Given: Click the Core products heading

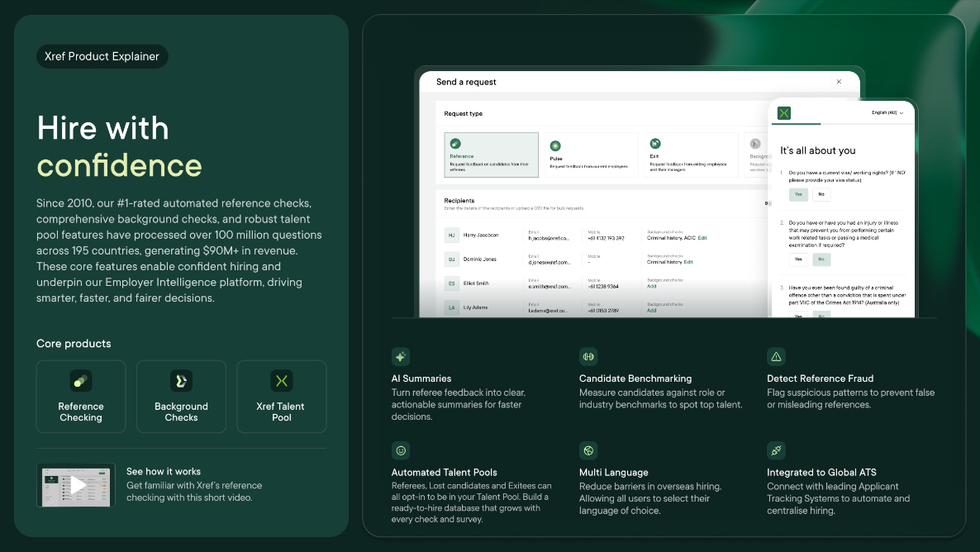Looking at the screenshot, I should (x=74, y=343).
